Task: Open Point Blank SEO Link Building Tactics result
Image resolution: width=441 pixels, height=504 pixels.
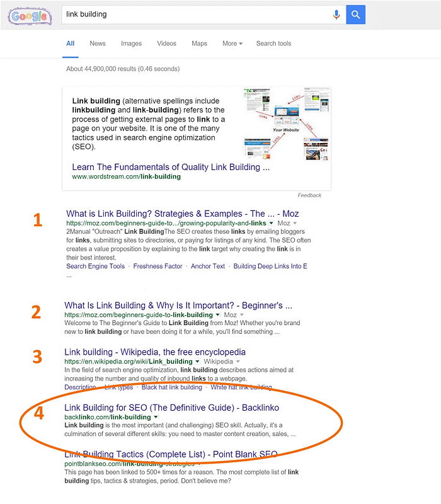Action: (171, 454)
